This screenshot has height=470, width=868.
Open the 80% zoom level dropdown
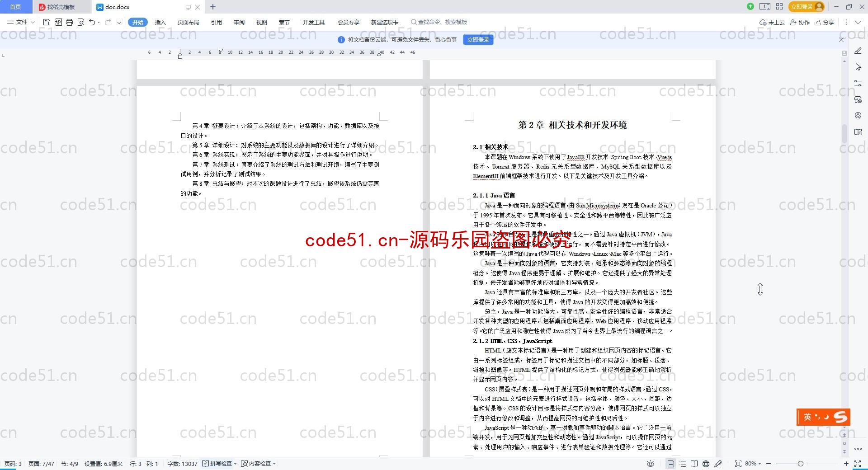pyautogui.click(x=753, y=464)
